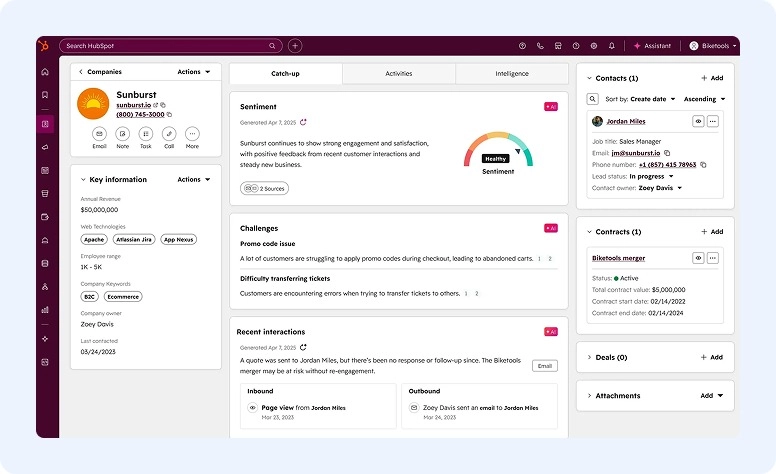Viewport: 776px width, 474px height.
Task: Click the Assistant button in top bar
Action: click(x=652, y=46)
